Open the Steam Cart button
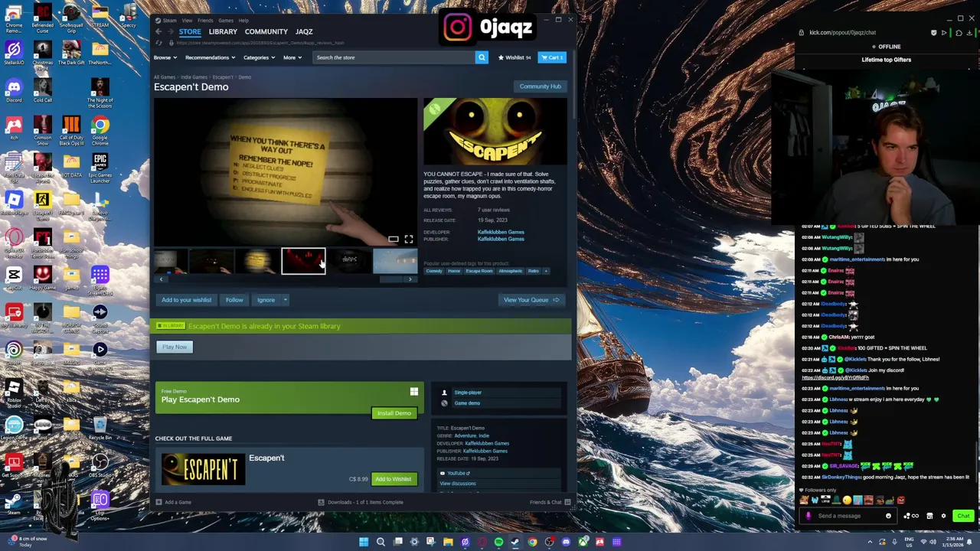980x551 pixels. [552, 57]
